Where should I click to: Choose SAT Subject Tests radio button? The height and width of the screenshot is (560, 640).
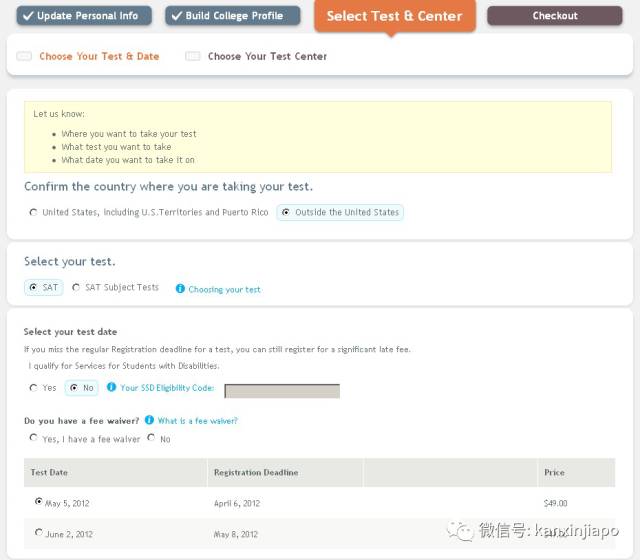(x=77, y=288)
